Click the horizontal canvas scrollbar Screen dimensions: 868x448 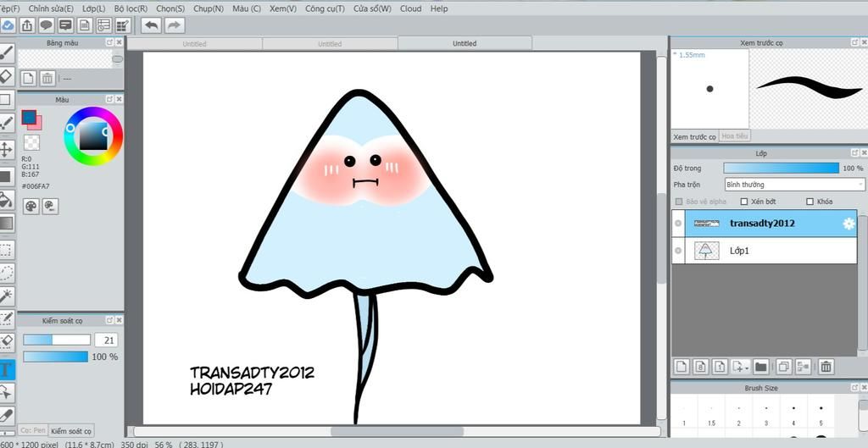click(397, 431)
